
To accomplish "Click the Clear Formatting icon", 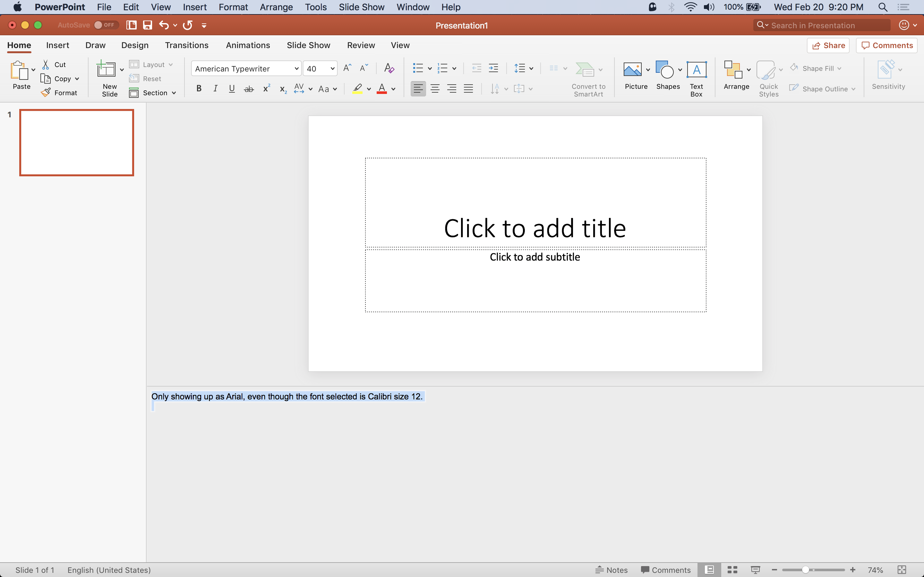I will (x=389, y=69).
